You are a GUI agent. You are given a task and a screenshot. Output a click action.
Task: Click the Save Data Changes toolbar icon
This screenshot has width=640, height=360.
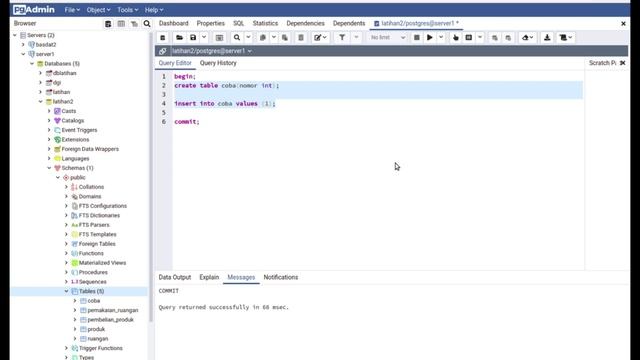[219, 38]
